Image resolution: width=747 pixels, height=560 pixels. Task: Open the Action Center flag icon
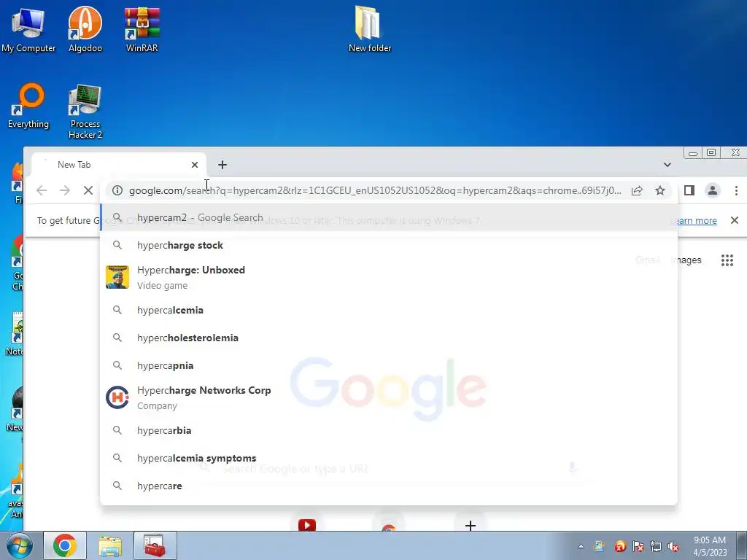[638, 546]
